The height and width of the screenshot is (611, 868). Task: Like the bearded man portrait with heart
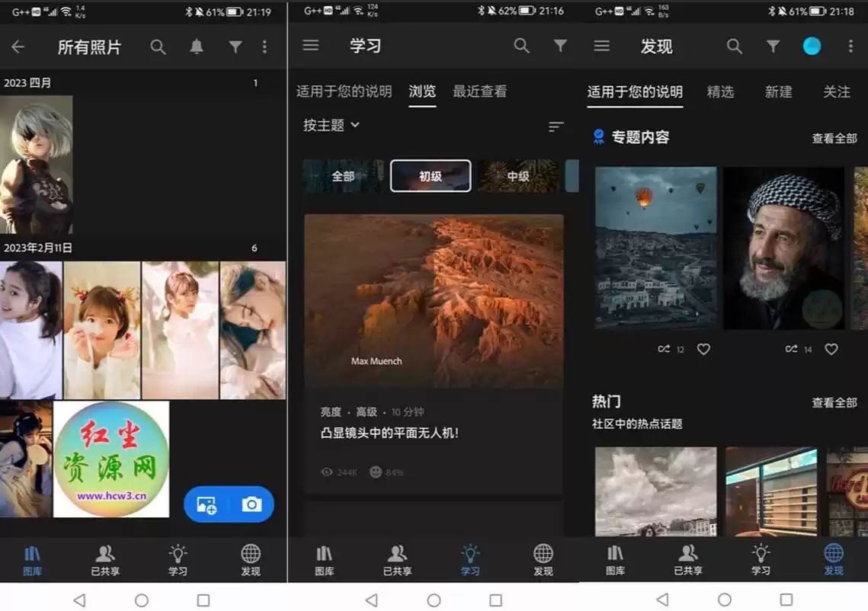(x=831, y=349)
